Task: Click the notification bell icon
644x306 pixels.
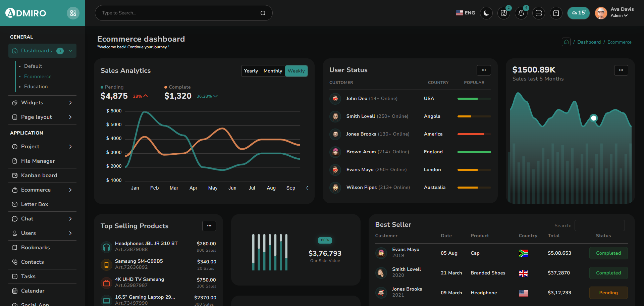Action: [x=521, y=13]
